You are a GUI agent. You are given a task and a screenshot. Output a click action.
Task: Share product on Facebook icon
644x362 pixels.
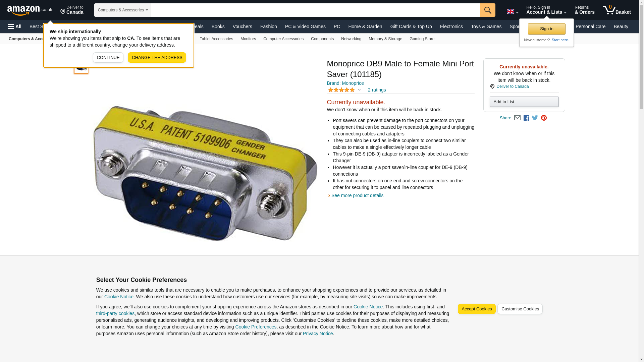[x=526, y=118]
